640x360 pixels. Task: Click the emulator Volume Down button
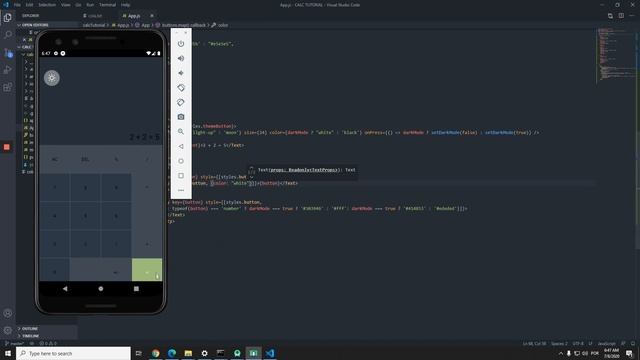tap(181, 73)
